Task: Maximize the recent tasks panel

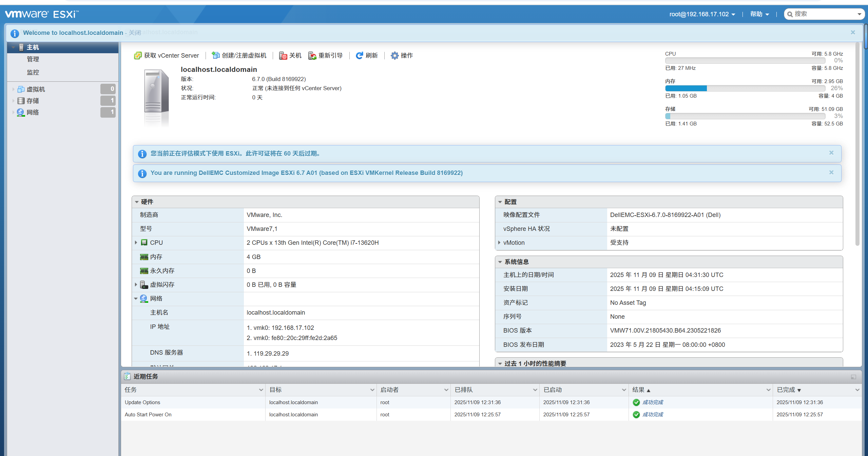Action: (x=853, y=377)
